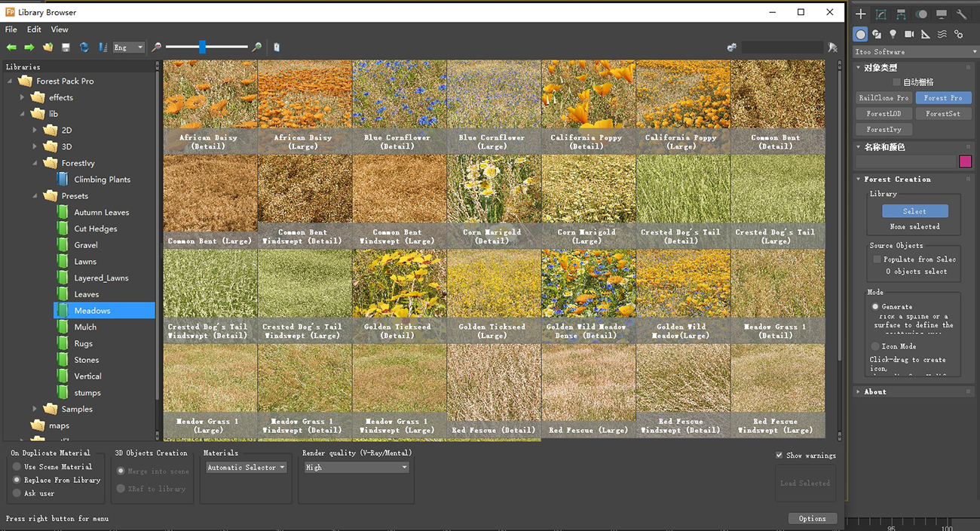Image resolution: width=980 pixels, height=531 pixels.
Task: Click the library search input field
Action: point(782,48)
